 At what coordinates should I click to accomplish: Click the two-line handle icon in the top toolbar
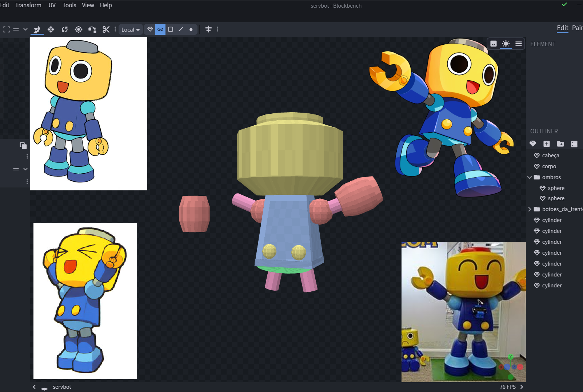tap(16, 29)
